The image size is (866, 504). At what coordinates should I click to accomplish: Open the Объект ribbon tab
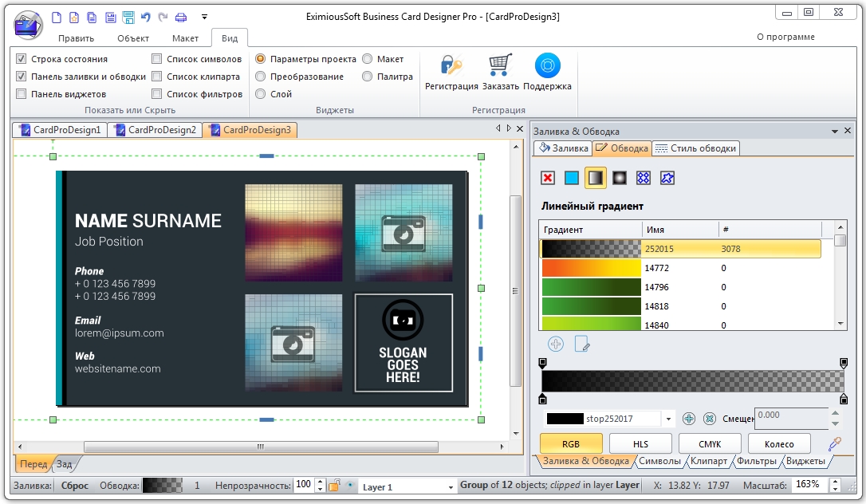point(133,38)
